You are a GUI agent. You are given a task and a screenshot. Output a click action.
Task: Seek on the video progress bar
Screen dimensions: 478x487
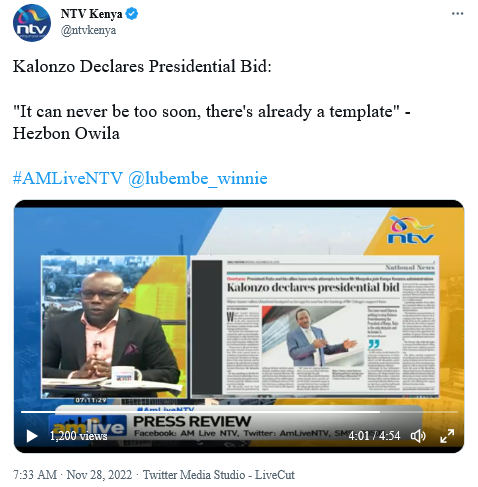tap(239, 412)
